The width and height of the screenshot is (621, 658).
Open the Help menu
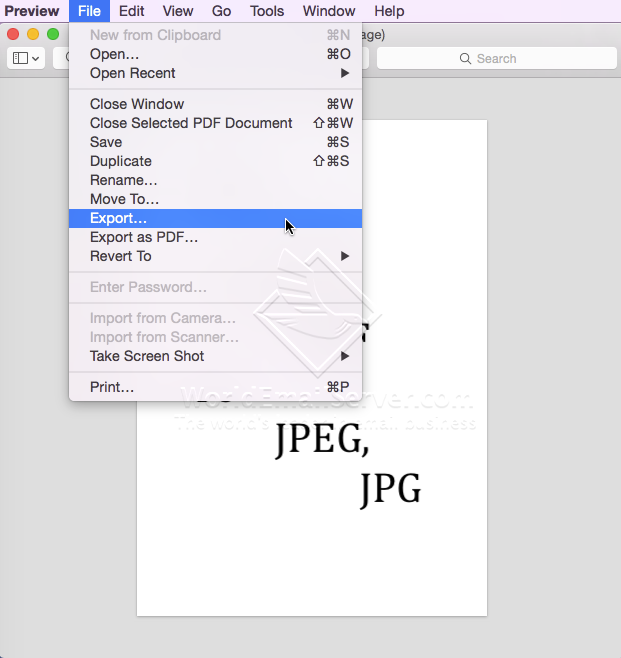389,11
